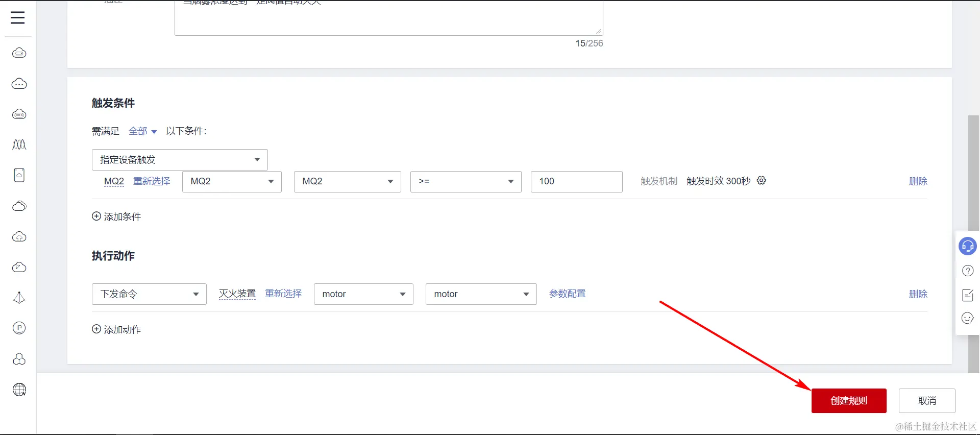Click 重新选择 next to MQ2 device
The height and width of the screenshot is (435, 980).
[152, 181]
